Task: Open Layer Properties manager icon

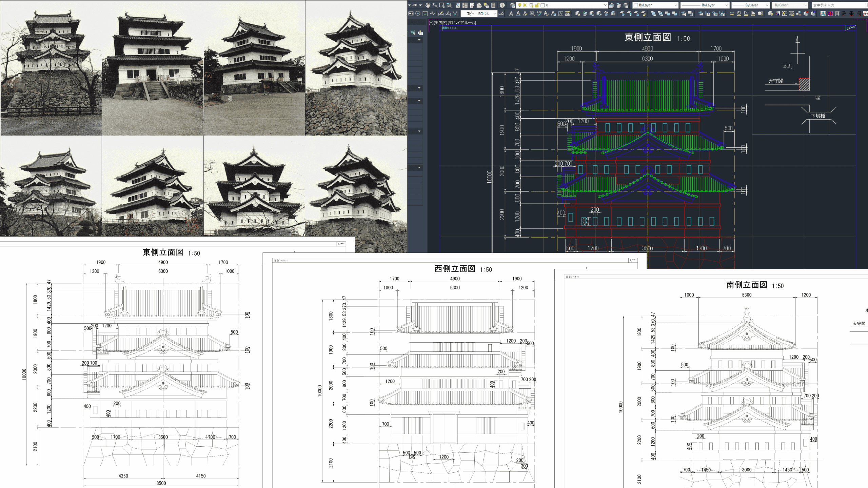Action: pos(512,5)
